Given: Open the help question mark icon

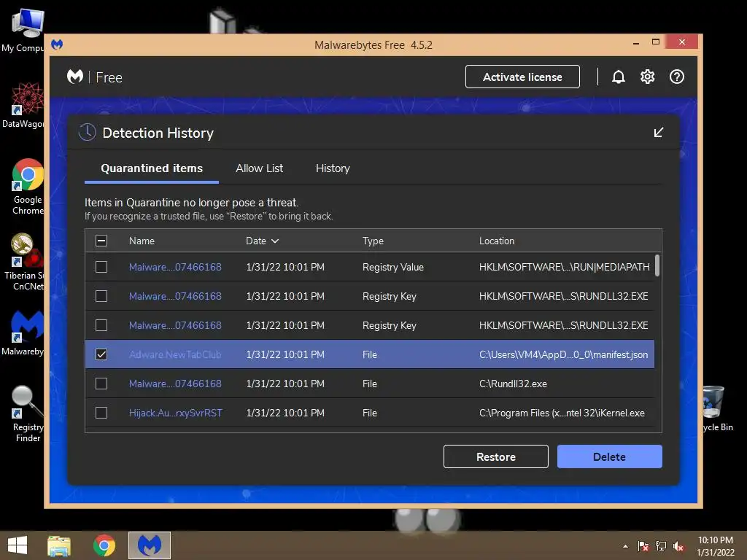Looking at the screenshot, I should click(676, 77).
